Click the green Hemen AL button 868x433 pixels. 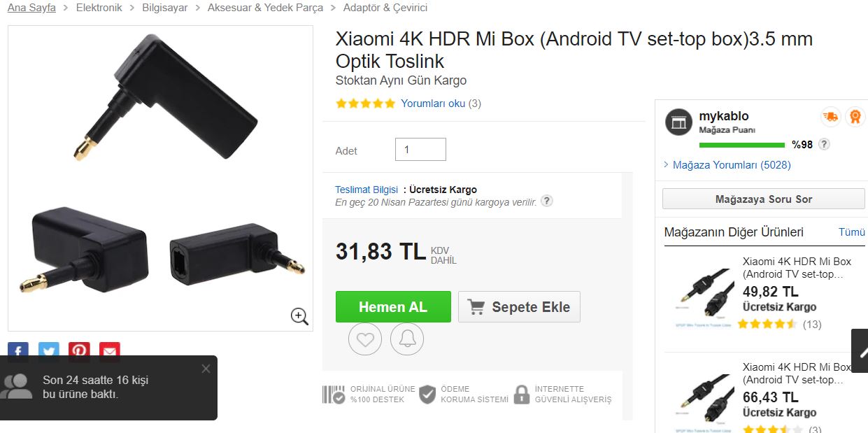pyautogui.click(x=393, y=307)
